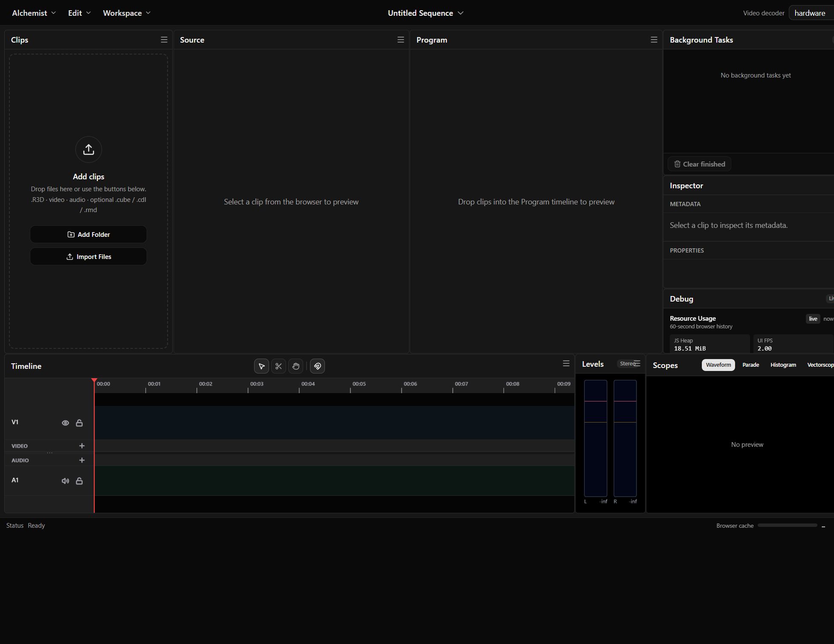Open the Clips panel hamburger menu

click(164, 40)
